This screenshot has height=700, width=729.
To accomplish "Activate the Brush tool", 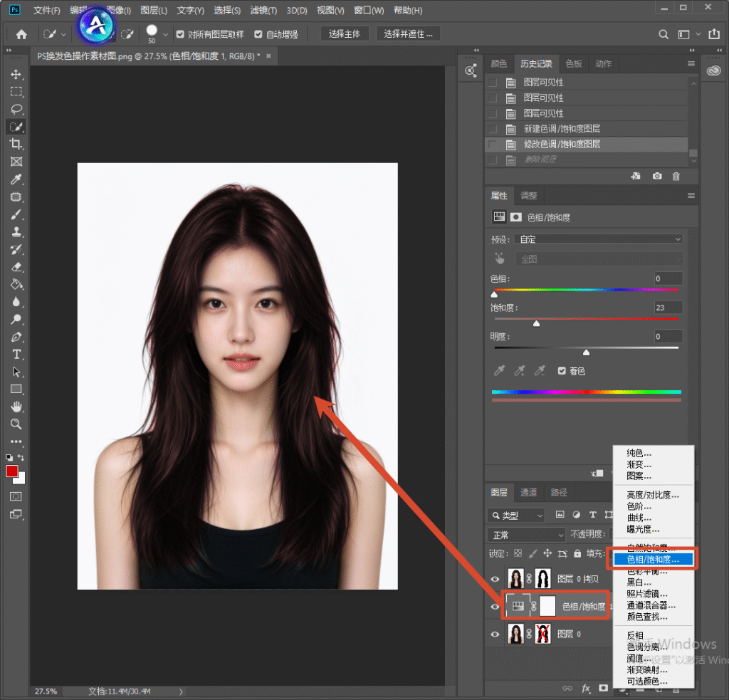I will coord(16,214).
